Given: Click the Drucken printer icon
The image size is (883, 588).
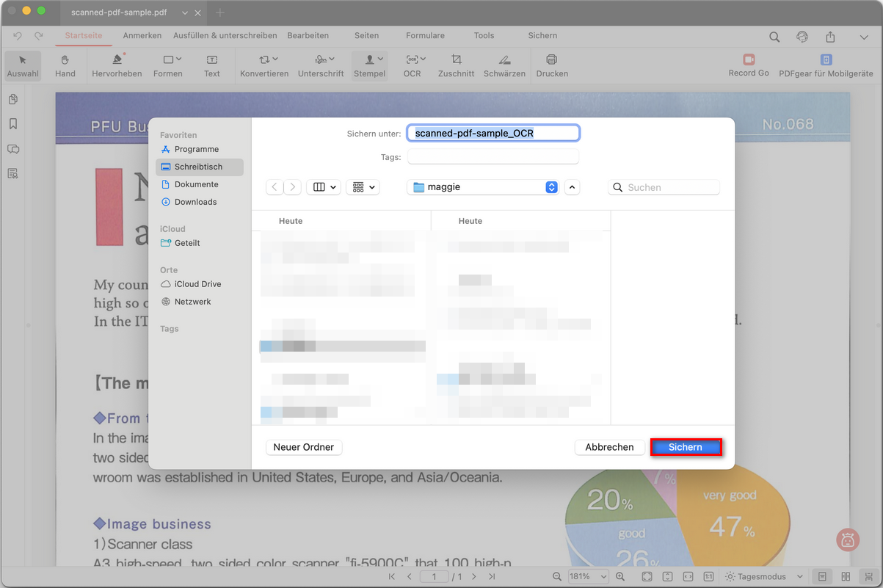Looking at the screenshot, I should tap(551, 59).
